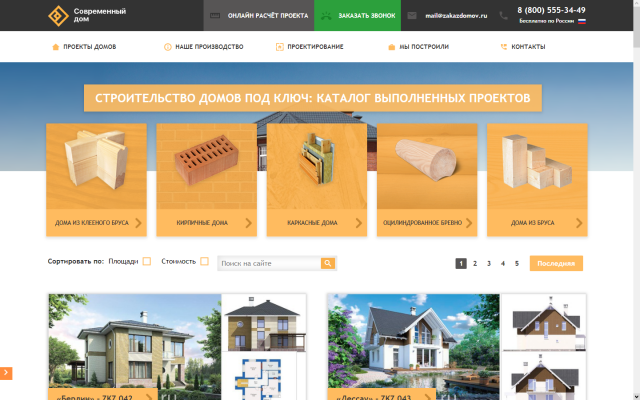Click the Сортировать по label
This screenshot has height=400, width=640.
coord(76,261)
